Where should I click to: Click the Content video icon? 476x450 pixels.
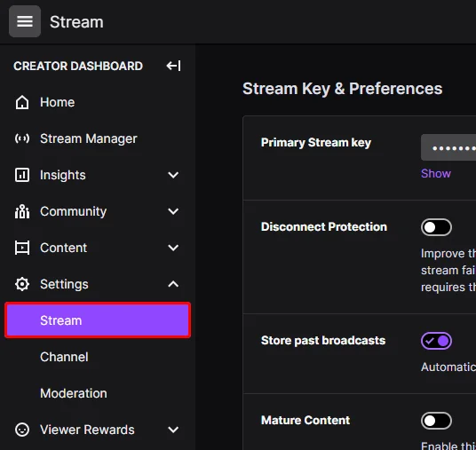[22, 248]
